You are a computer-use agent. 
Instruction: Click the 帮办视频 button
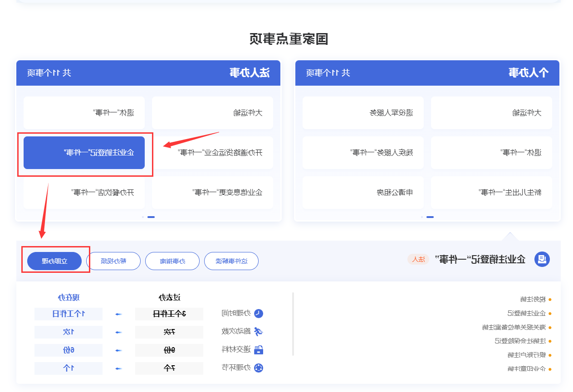pos(113,261)
